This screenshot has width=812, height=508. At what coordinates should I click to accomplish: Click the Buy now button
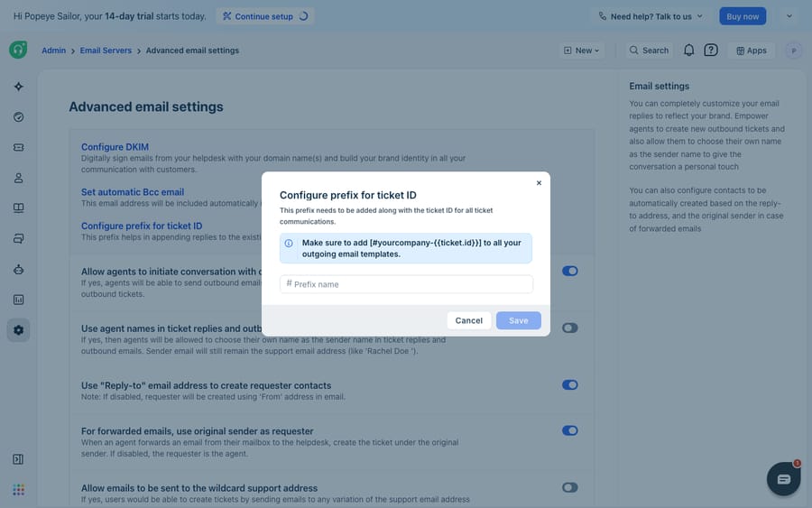point(743,16)
